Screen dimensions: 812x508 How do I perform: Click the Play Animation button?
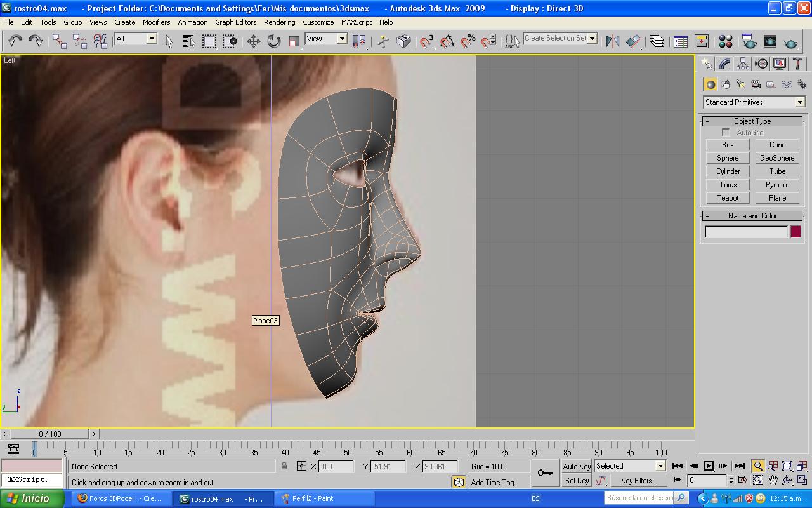(709, 466)
